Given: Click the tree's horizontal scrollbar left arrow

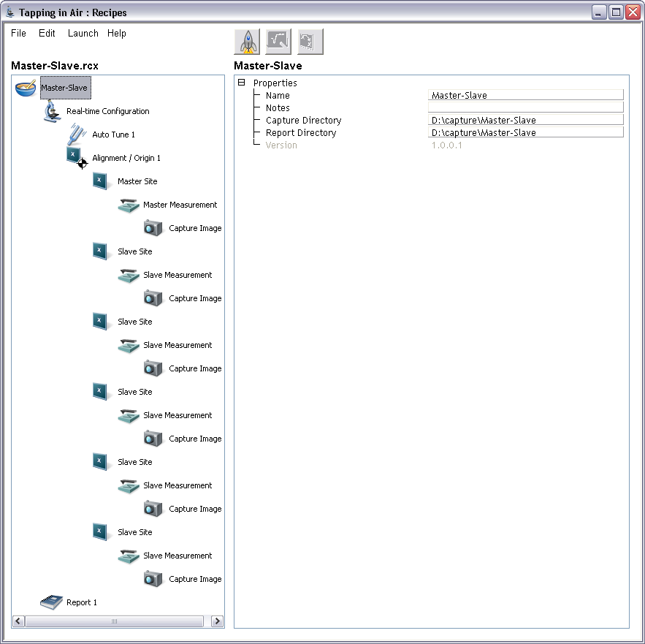Looking at the screenshot, I should 18,621.
